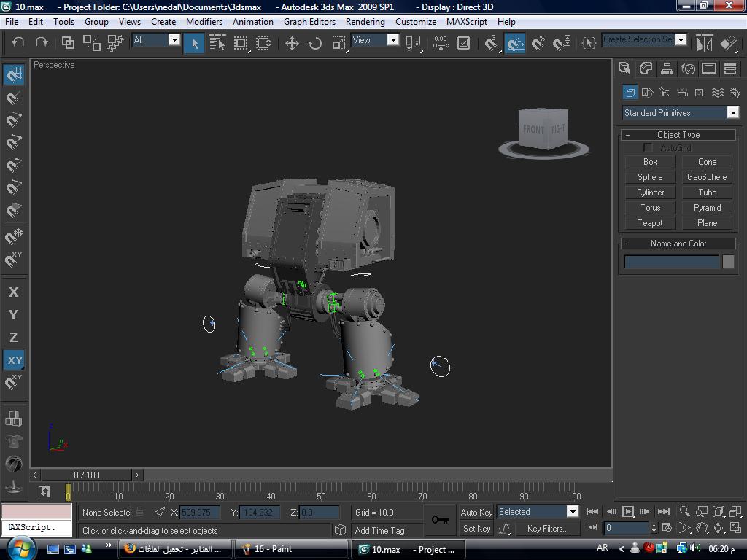Click the Play Animation button
The image size is (747, 560).
(628, 512)
